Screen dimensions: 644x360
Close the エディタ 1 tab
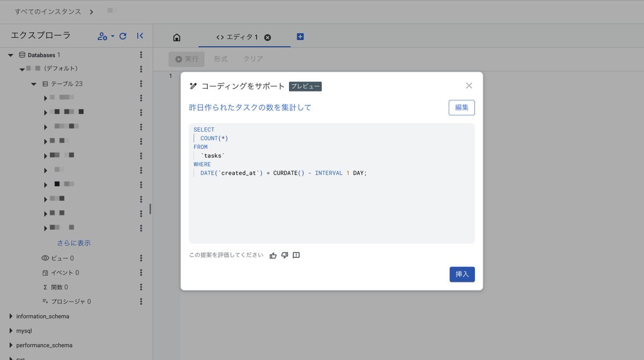click(267, 38)
